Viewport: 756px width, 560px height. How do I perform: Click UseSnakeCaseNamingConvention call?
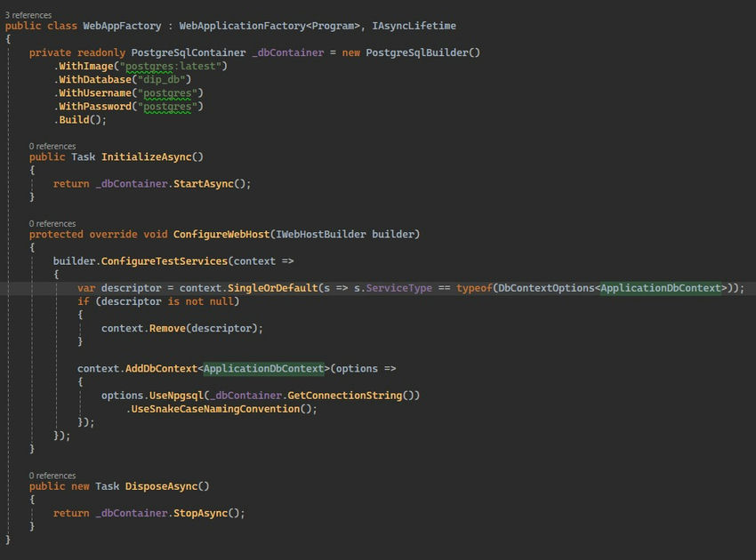tap(215, 409)
